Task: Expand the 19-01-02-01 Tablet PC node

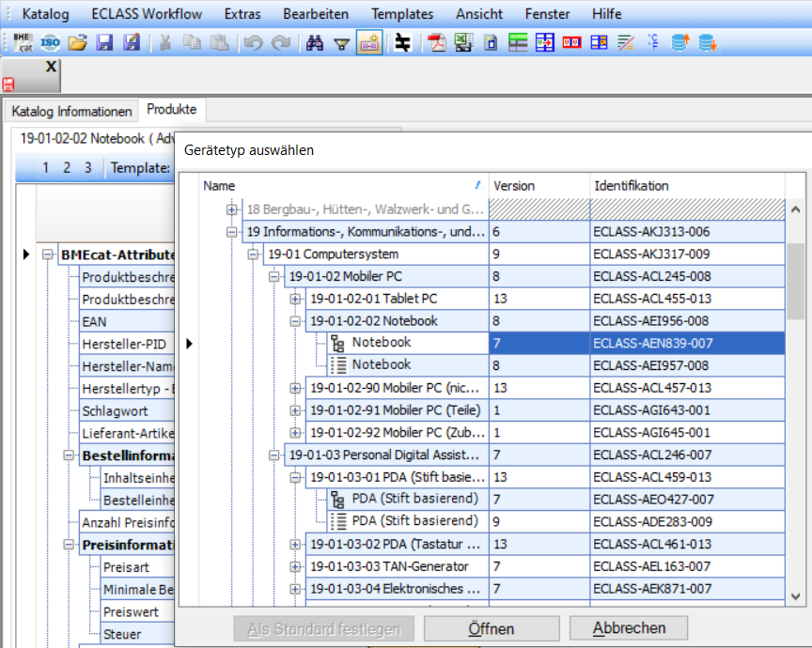Action: coord(296,299)
